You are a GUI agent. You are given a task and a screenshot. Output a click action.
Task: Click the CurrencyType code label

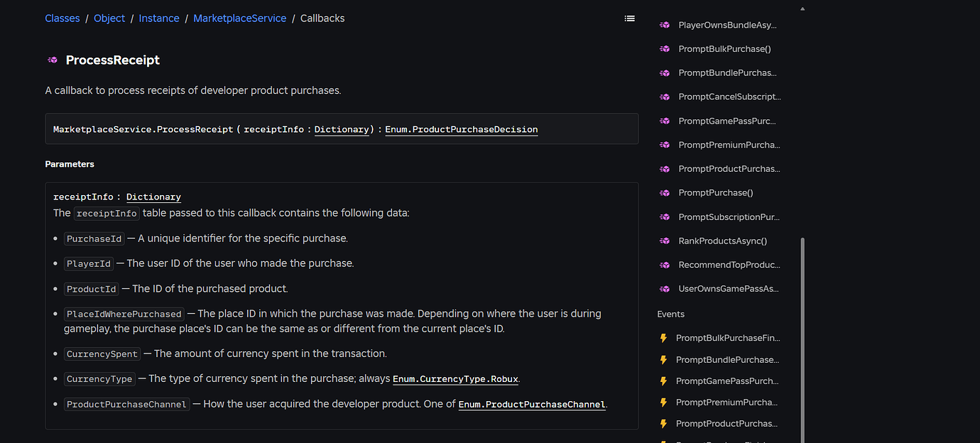(99, 379)
